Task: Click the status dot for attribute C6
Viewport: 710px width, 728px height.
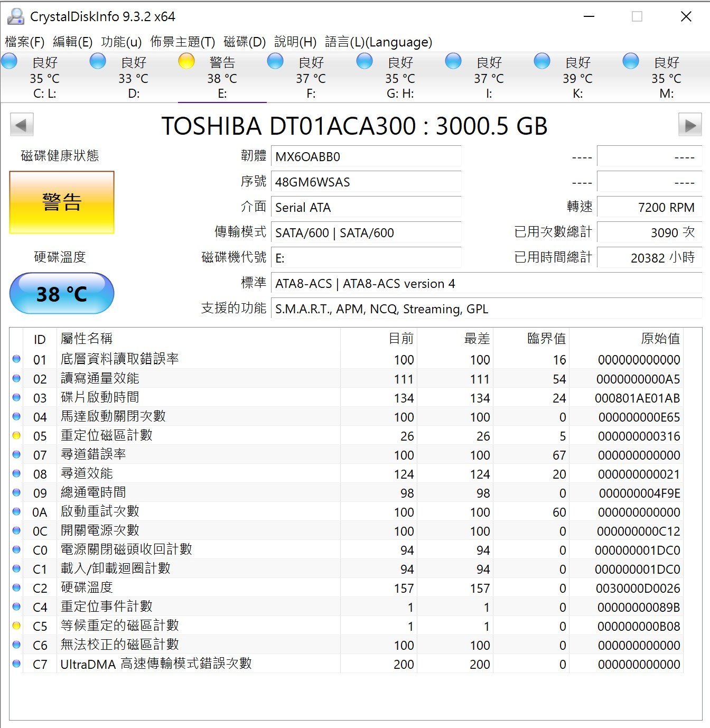Action: [x=16, y=645]
